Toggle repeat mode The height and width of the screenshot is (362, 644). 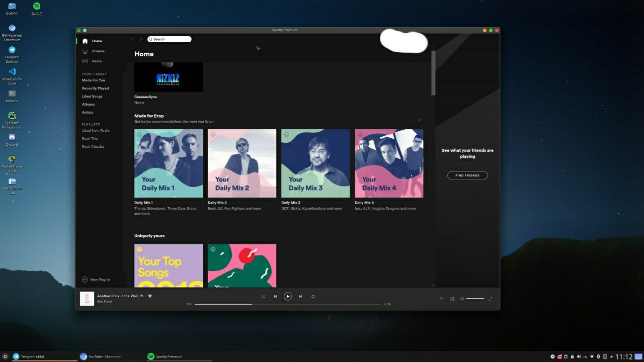(x=313, y=297)
